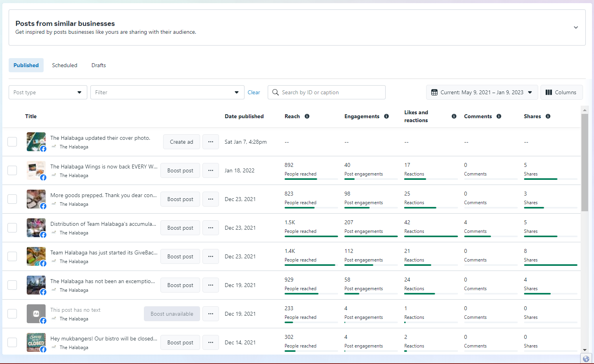
Task: Click the 207 Post engagements value
Action: 349,222
